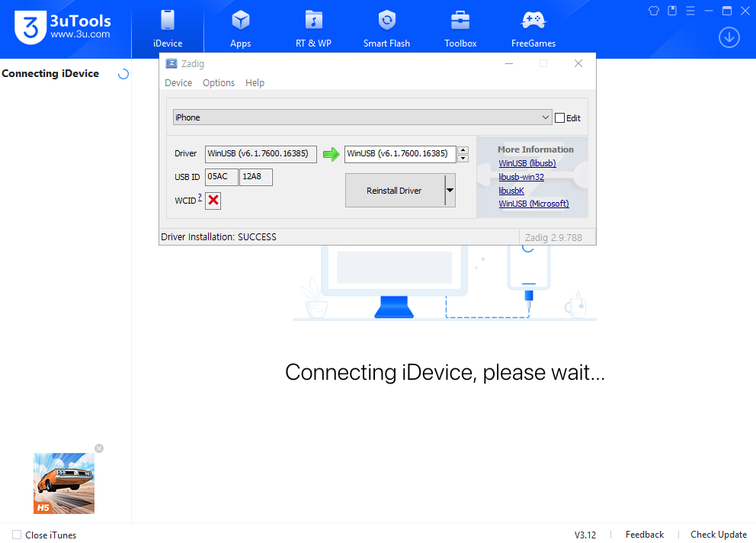Open the FreeGames tab
This screenshot has height=543, width=756.
point(533,30)
